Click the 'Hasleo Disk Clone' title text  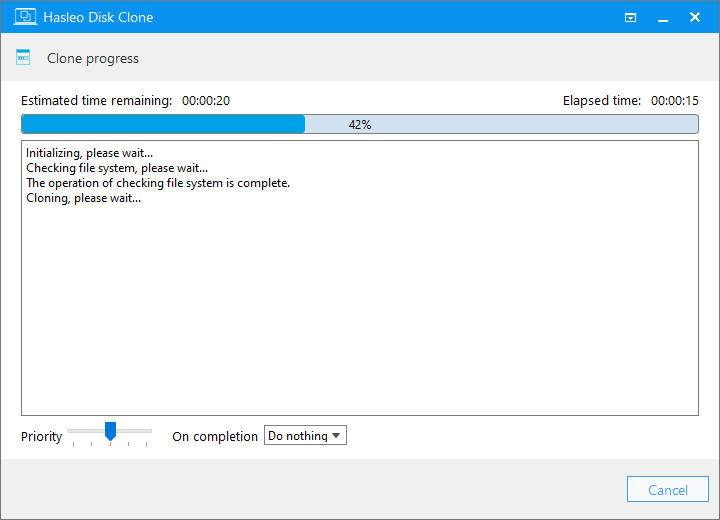[x=98, y=17]
